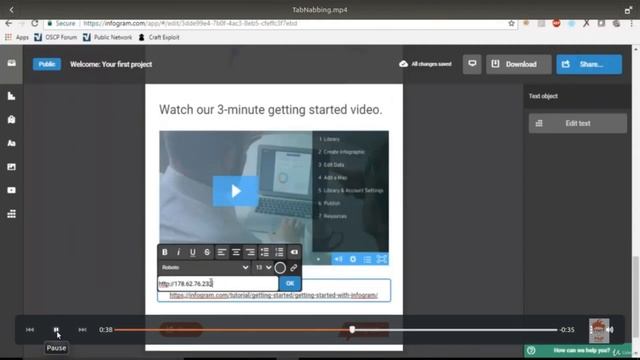This screenshot has width=640, height=360.
Task: Open the infogram tutorial hyperlink text
Action: [x=273, y=295]
